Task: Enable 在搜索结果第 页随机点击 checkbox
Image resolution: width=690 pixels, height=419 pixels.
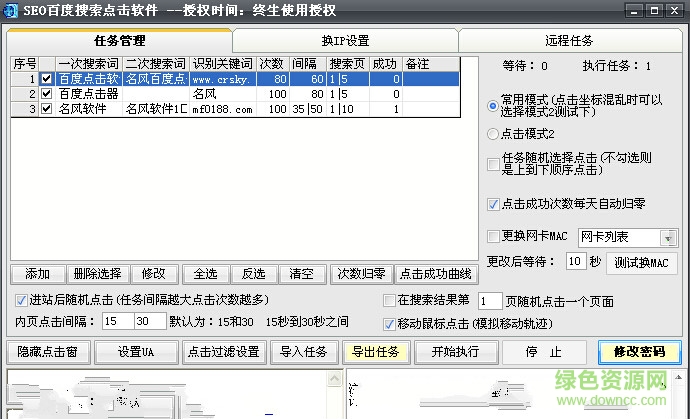Action: (389, 301)
